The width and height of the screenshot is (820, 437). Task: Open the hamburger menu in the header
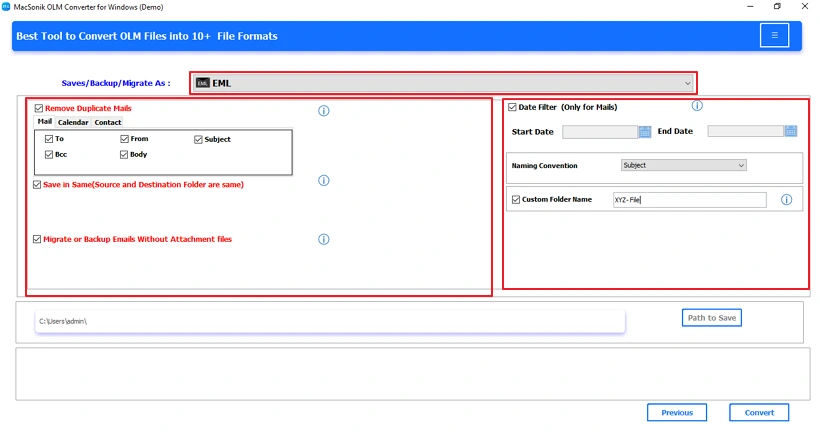point(773,36)
